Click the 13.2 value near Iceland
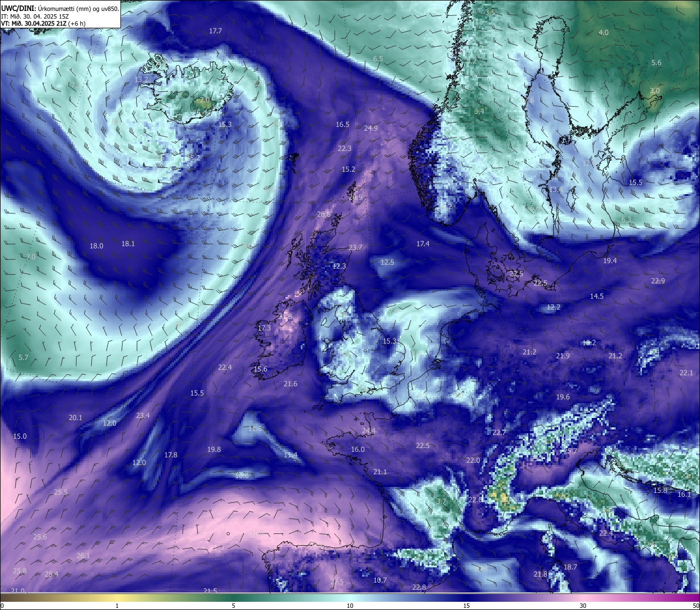 [141, 80]
